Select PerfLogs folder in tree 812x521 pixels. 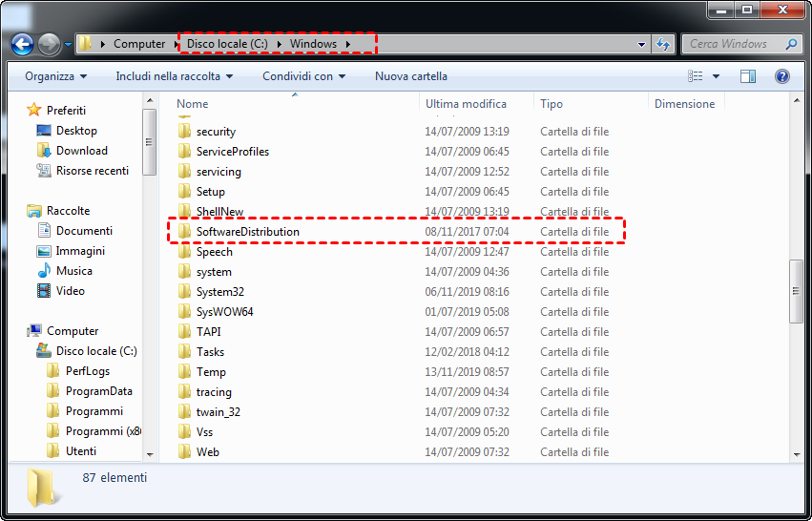pos(78,371)
